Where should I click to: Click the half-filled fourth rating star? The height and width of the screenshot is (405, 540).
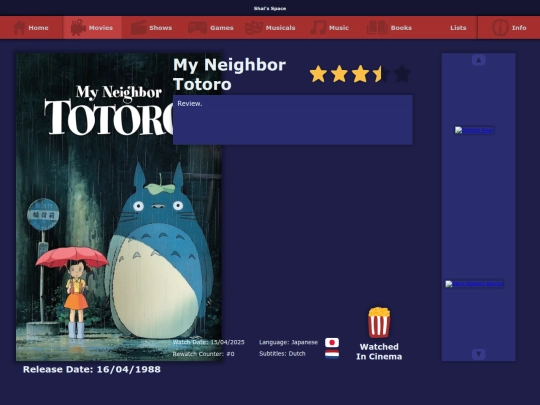coord(381,74)
